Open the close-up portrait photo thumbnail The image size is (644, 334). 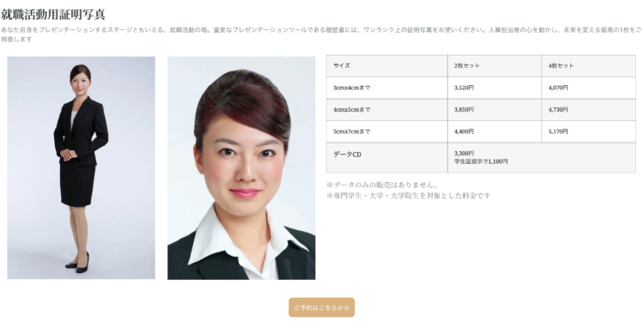pos(241,168)
